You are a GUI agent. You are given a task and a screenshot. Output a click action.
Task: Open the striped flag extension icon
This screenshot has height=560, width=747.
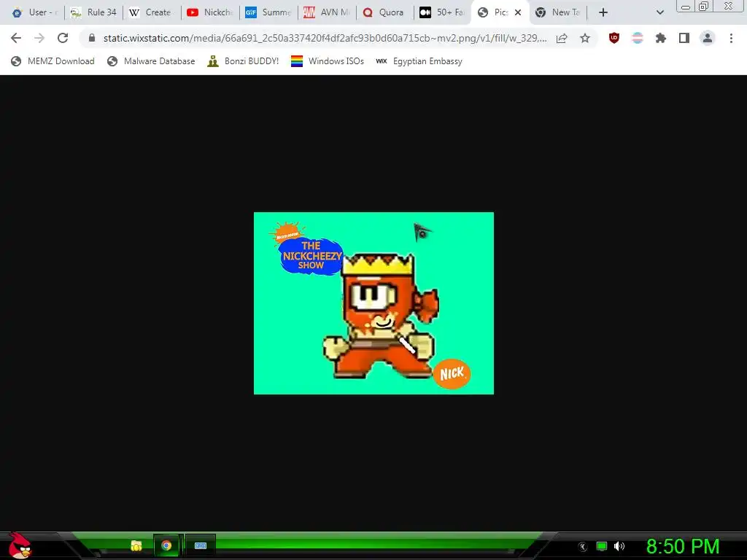638,38
